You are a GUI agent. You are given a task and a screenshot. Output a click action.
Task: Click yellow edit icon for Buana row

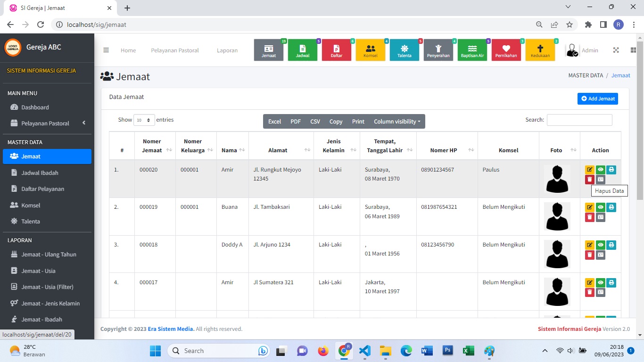point(589,207)
